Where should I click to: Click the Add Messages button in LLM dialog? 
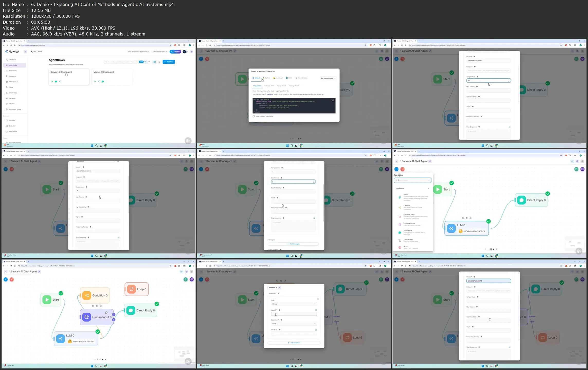pyautogui.click(x=293, y=244)
